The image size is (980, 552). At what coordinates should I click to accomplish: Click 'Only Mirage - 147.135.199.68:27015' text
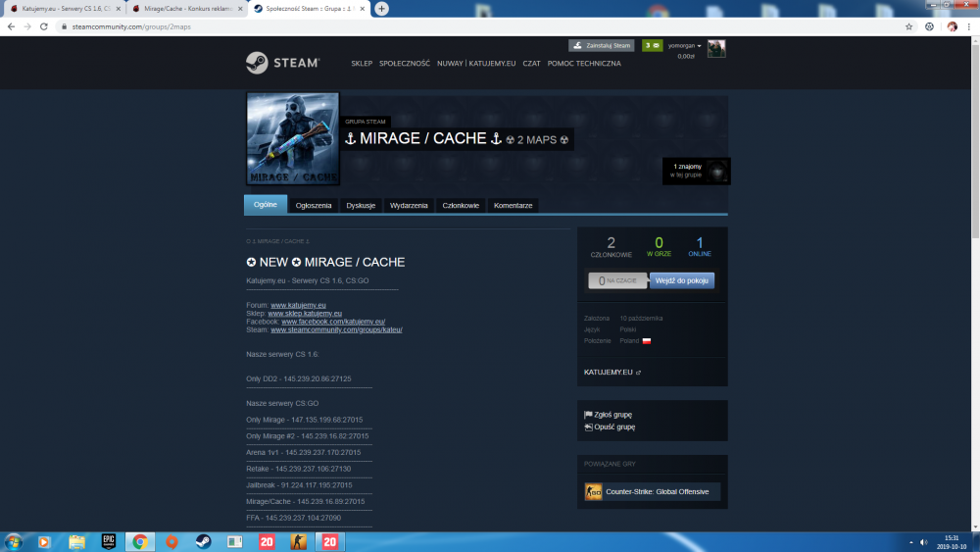305,420
